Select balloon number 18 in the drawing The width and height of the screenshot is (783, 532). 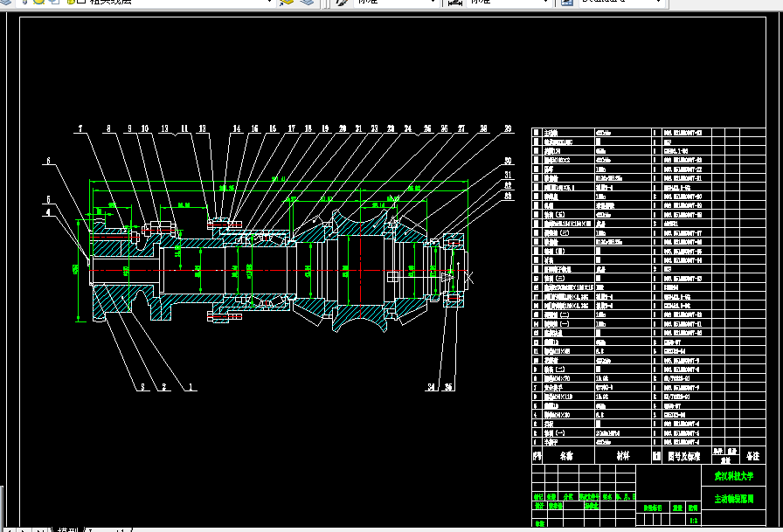pyautogui.click(x=308, y=128)
